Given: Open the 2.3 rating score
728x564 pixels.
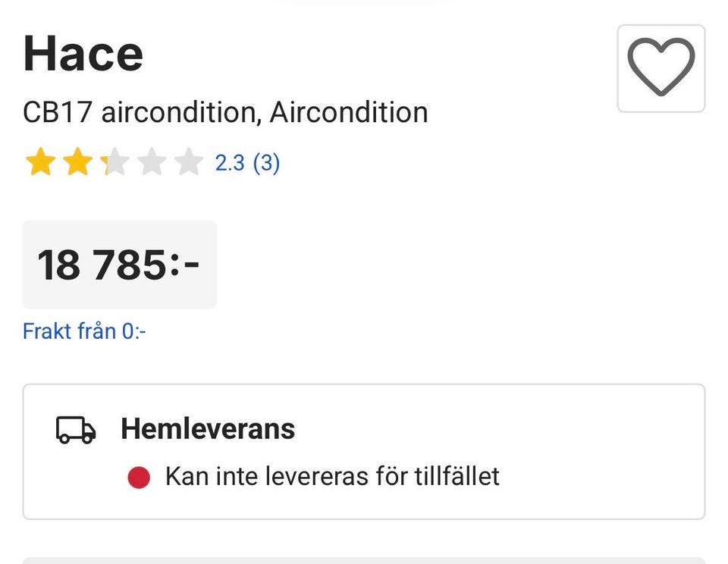Looking at the screenshot, I should point(230,163).
